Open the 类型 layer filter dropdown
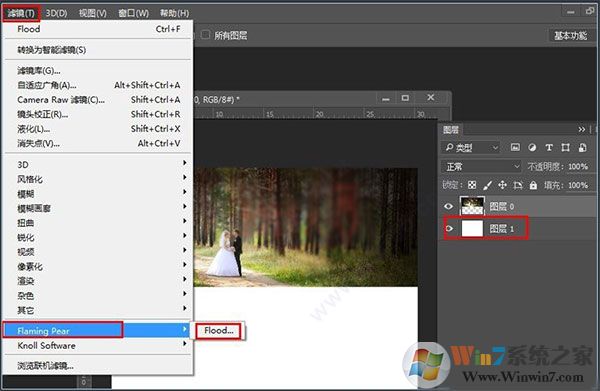The height and width of the screenshot is (391, 600). 471,147
